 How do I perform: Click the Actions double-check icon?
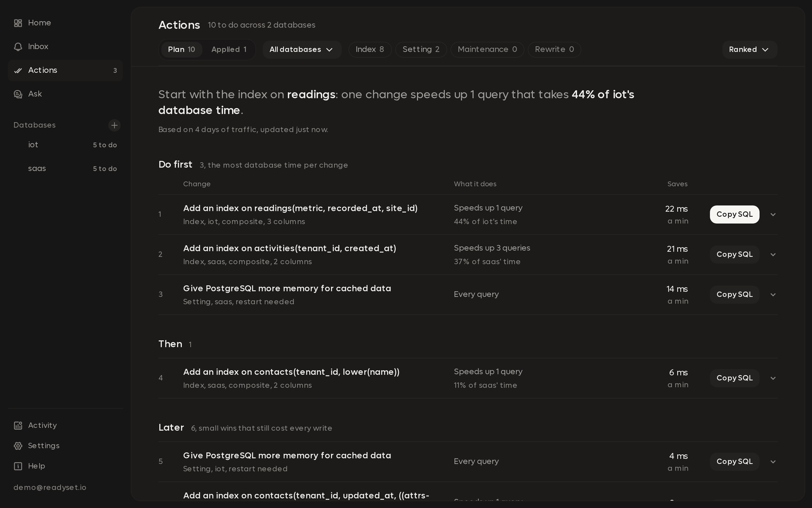tap(18, 70)
